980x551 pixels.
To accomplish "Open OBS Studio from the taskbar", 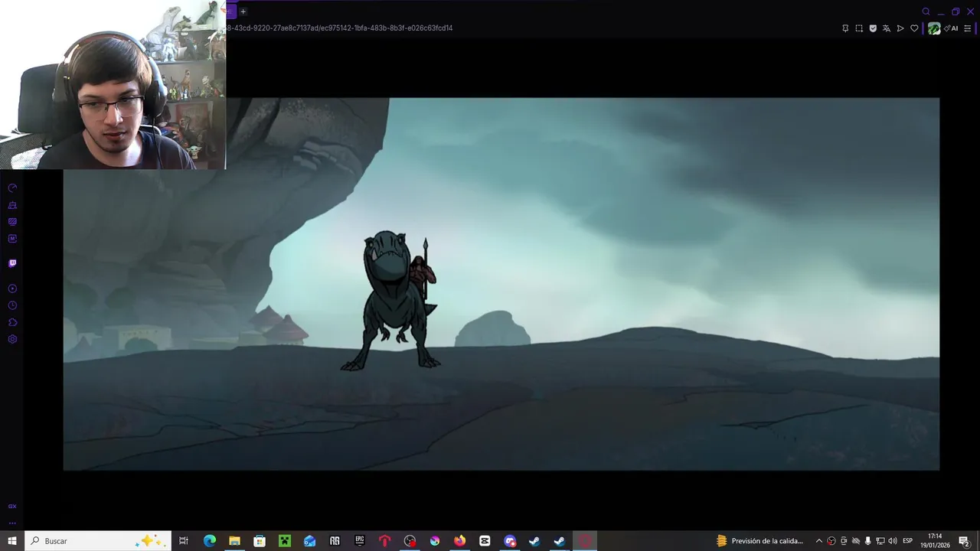I will click(410, 541).
